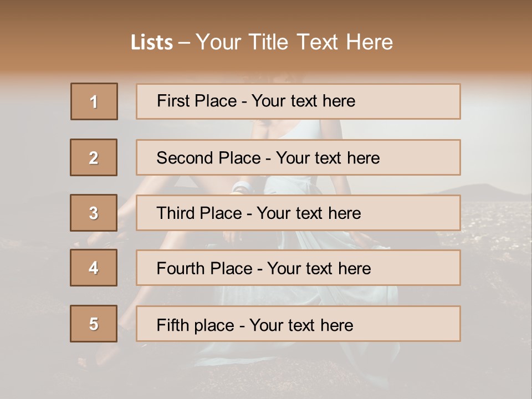Click the brown header band left of title
The width and height of the screenshot is (532, 399).
(x=61, y=42)
